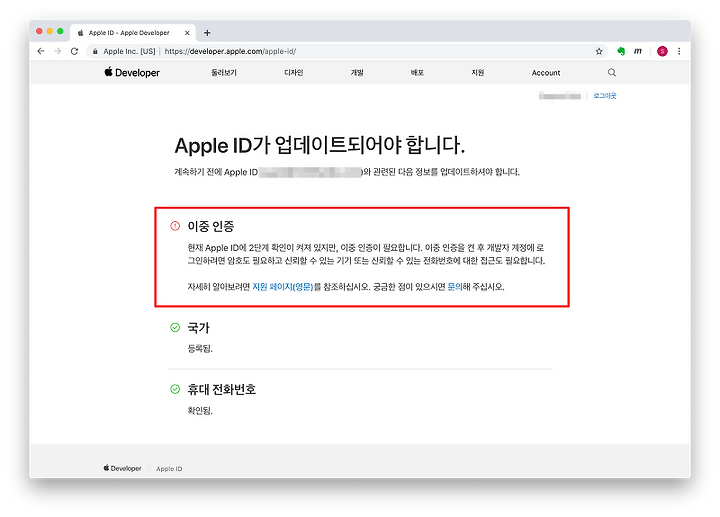Click the 로그아웃 link

605,96
